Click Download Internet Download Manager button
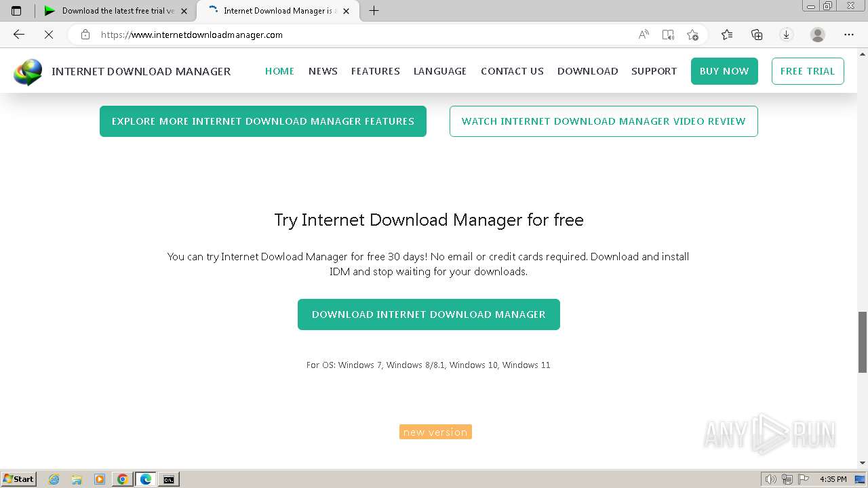 (x=429, y=314)
